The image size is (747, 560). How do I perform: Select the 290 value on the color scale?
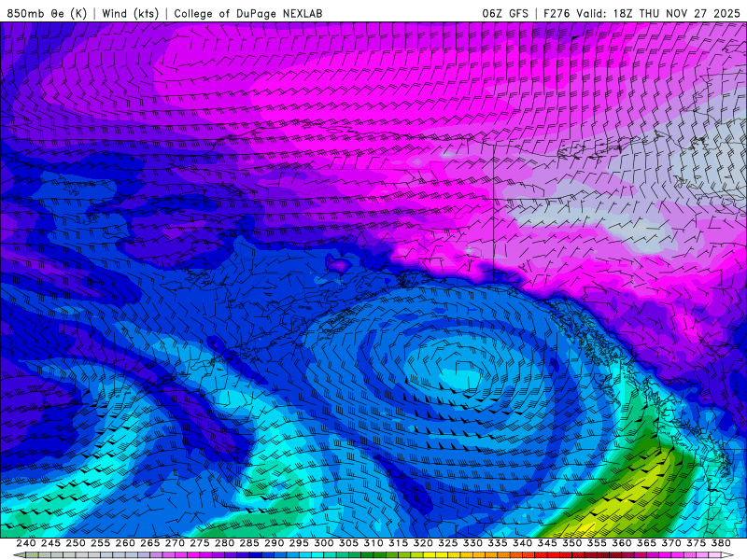pos(274,543)
